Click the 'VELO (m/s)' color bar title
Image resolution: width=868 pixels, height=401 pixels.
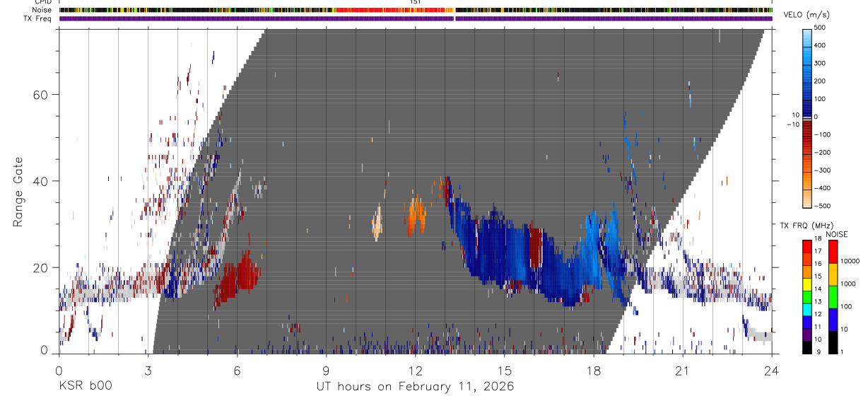click(x=807, y=15)
